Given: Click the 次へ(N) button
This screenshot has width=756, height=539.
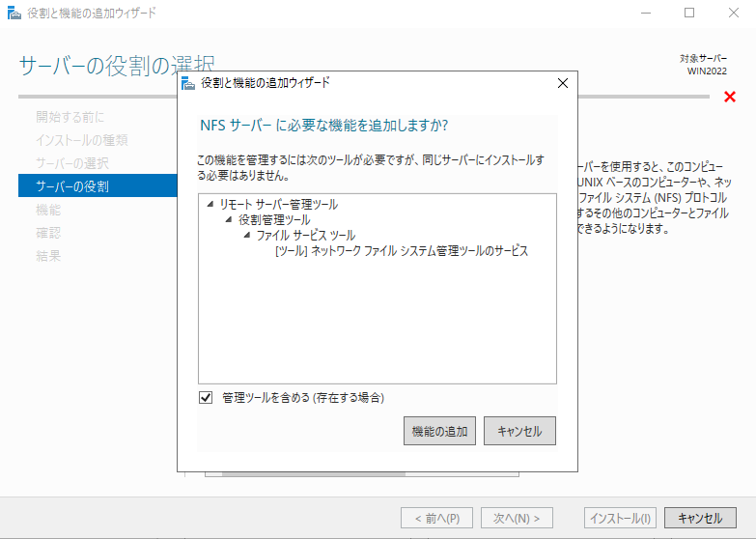Looking at the screenshot, I should 517,518.
